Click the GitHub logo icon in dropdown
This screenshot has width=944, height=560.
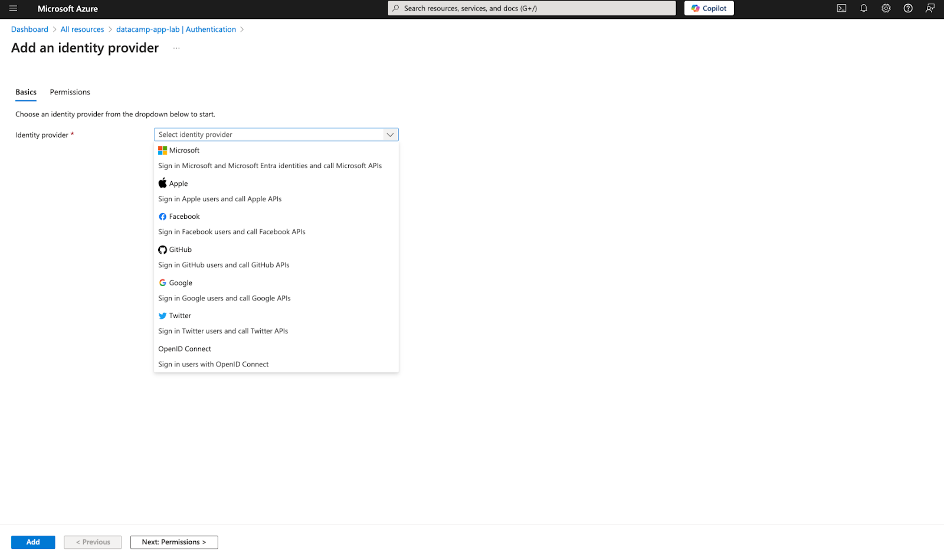point(162,250)
